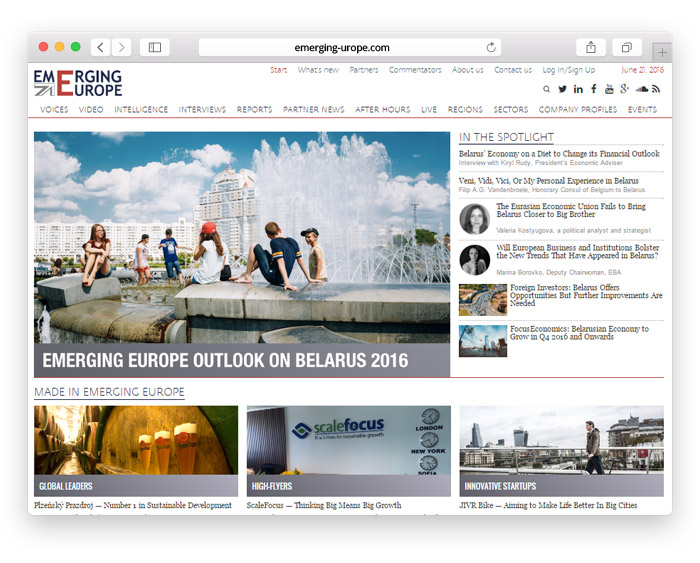Click the highway thumbnail for Foreign Investors
Viewport: 700px width, 563px height.
click(x=483, y=300)
